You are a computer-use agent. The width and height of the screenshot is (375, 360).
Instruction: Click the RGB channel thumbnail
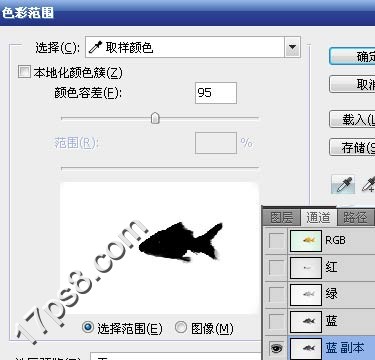pyautogui.click(x=306, y=240)
